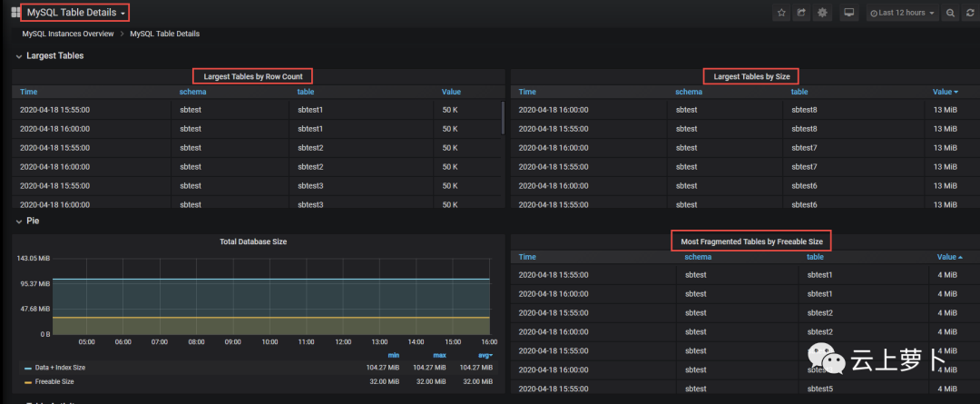
Task: Sort Largest by Size table by Time
Action: pyautogui.click(x=527, y=92)
